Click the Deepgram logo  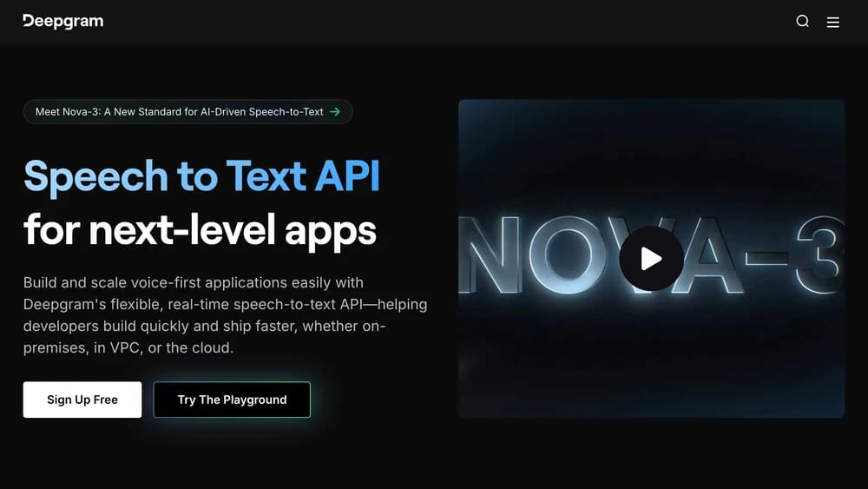click(63, 22)
